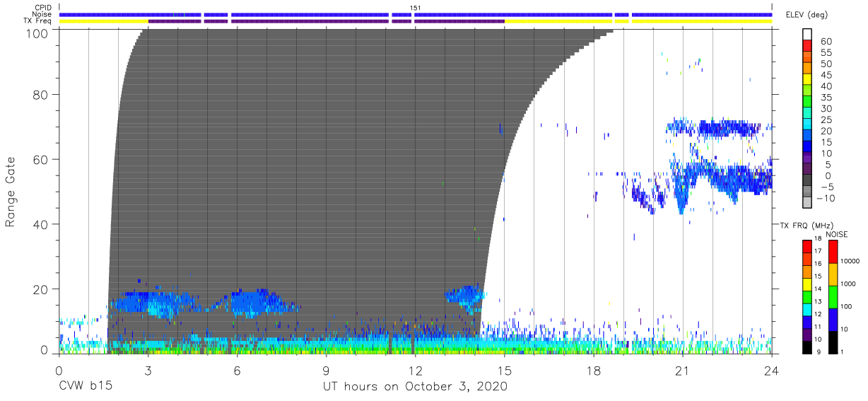Click the blue scatter band near range gate 70
Image resolution: width=868 pixels, height=401 pixels.
714,128
